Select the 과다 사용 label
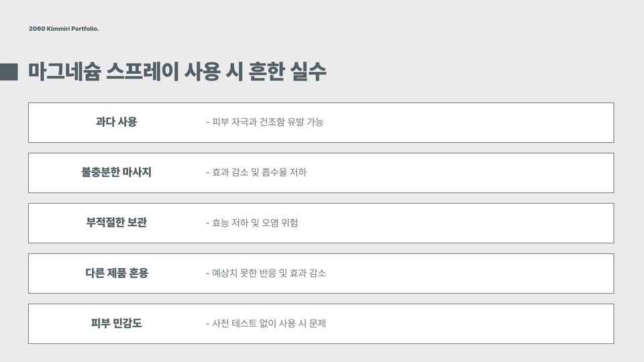Screen dimensions: 644x362 [116, 122]
